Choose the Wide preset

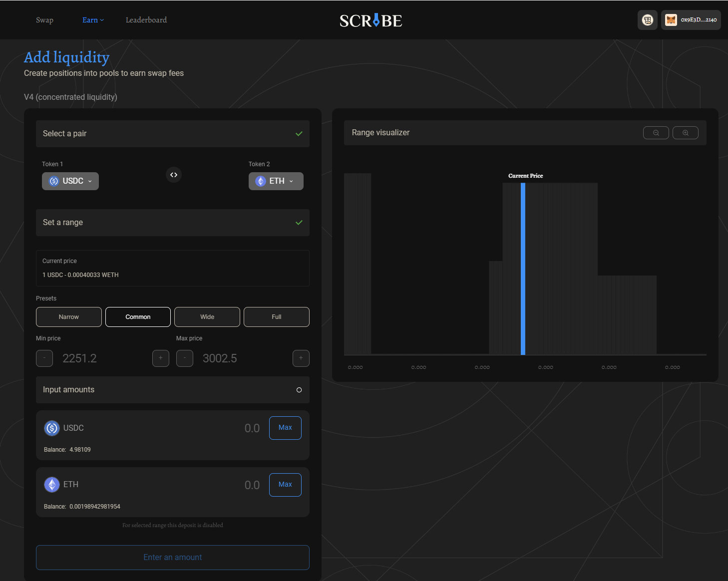pos(207,317)
